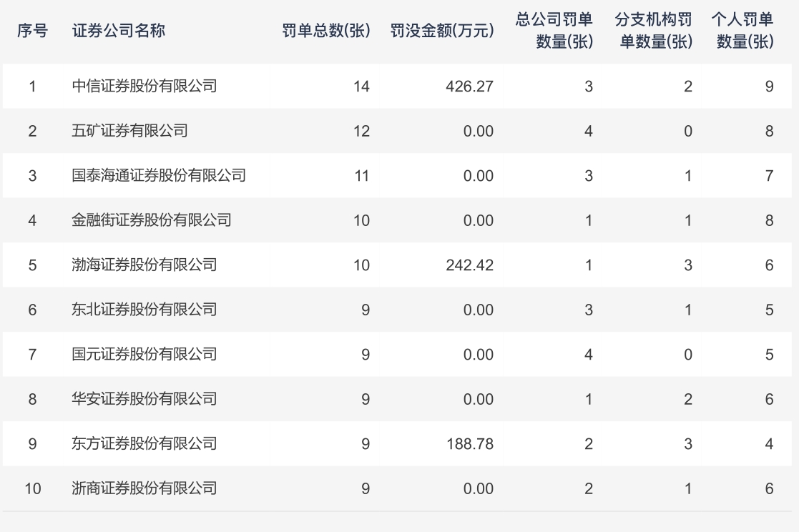The height and width of the screenshot is (532, 799).
Task: Click the 188.78 fine amount cell
Action: [x=469, y=443]
